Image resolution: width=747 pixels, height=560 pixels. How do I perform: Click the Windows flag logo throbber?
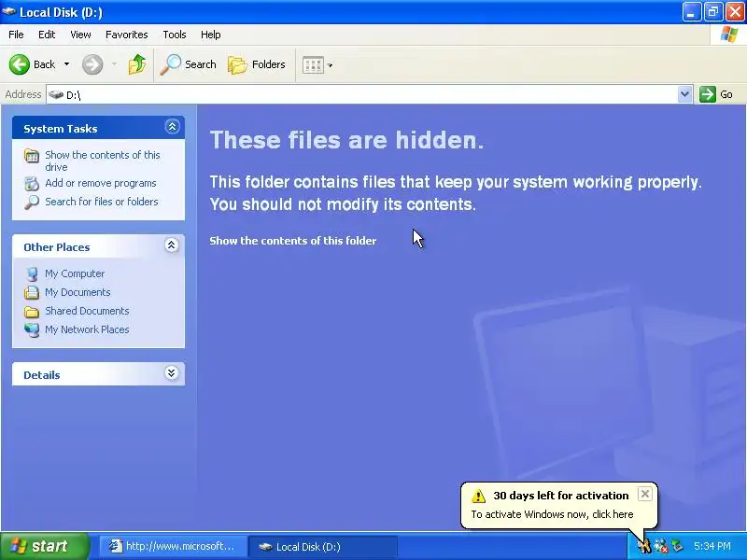tap(729, 35)
